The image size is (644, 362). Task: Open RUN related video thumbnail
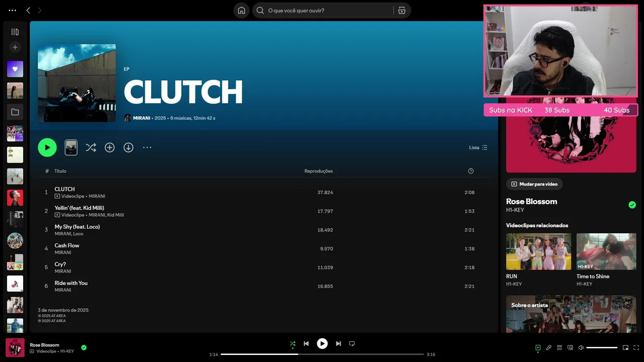[x=538, y=251]
